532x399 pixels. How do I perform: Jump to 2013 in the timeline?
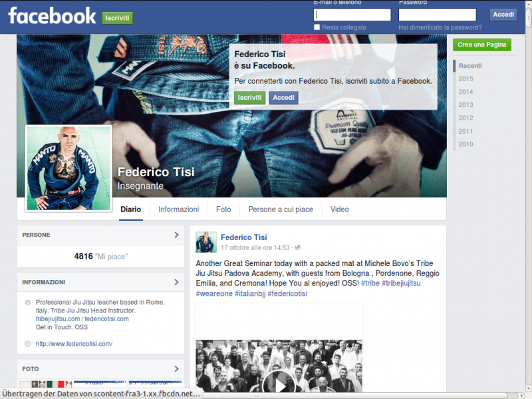(x=465, y=105)
